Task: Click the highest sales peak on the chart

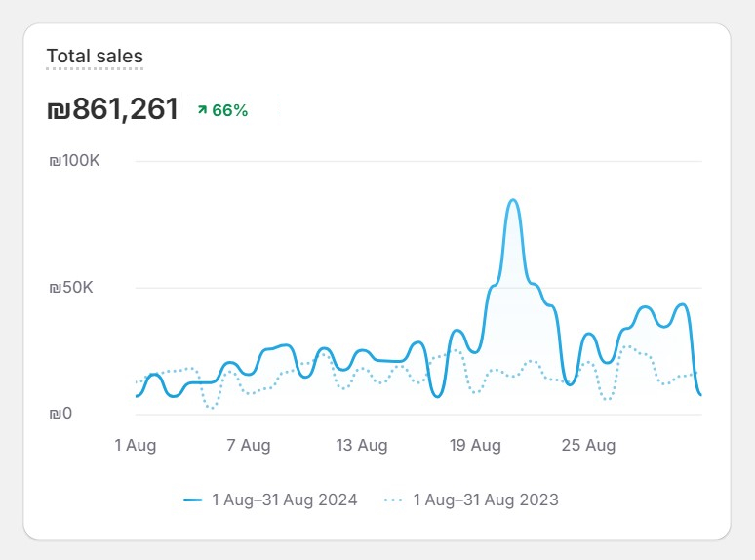Action: (513, 201)
